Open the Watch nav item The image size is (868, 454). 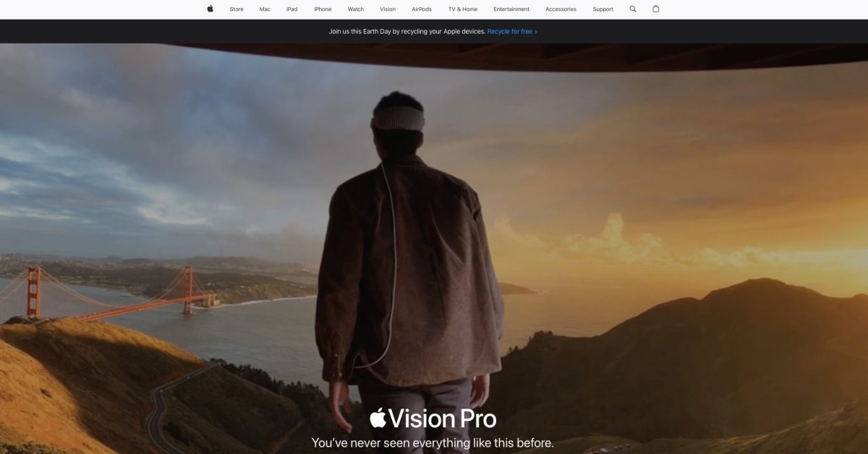[356, 9]
